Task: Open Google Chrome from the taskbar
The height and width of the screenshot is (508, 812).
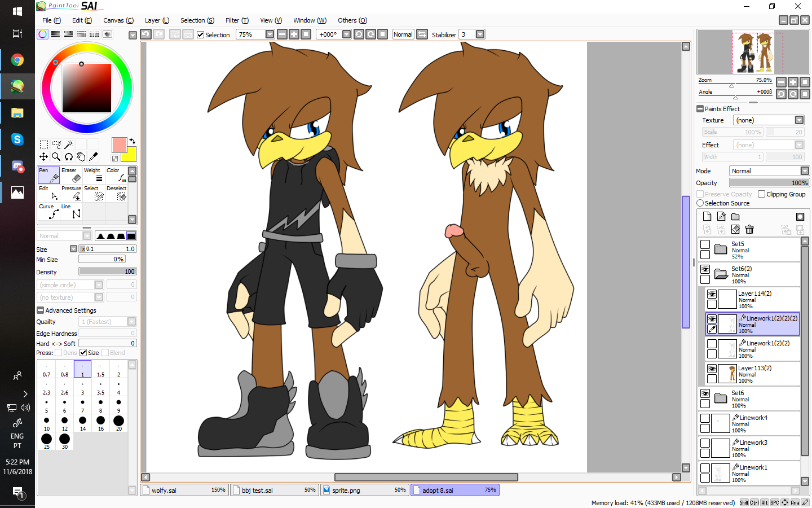Action: (x=17, y=60)
